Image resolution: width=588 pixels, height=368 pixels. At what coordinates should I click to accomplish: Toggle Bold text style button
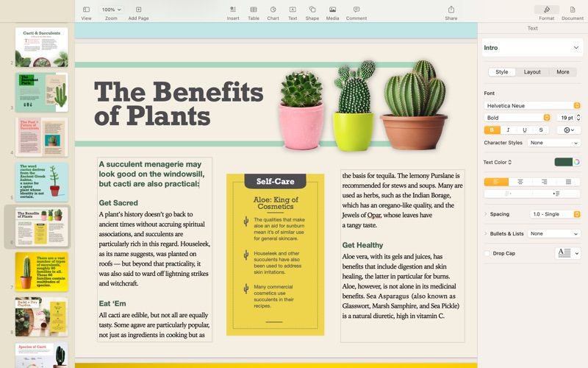tap(492, 130)
